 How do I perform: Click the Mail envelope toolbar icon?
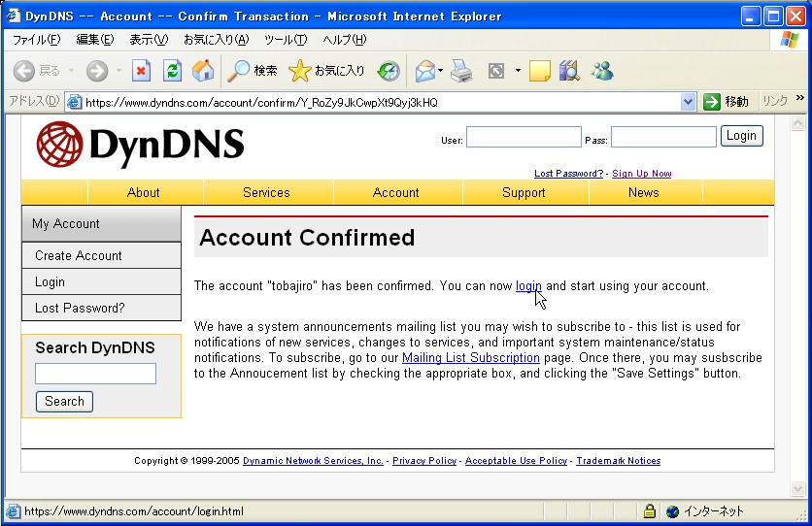click(x=425, y=71)
